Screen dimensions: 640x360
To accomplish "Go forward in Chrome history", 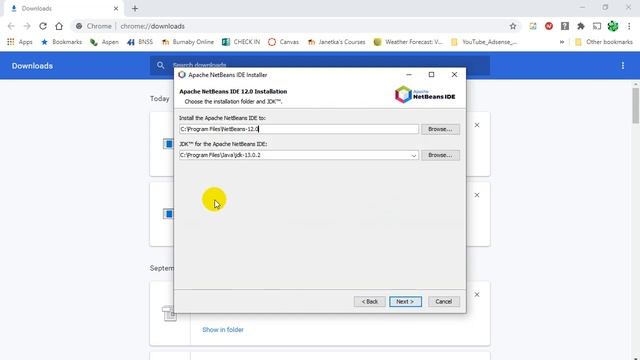I will click(x=27, y=26).
